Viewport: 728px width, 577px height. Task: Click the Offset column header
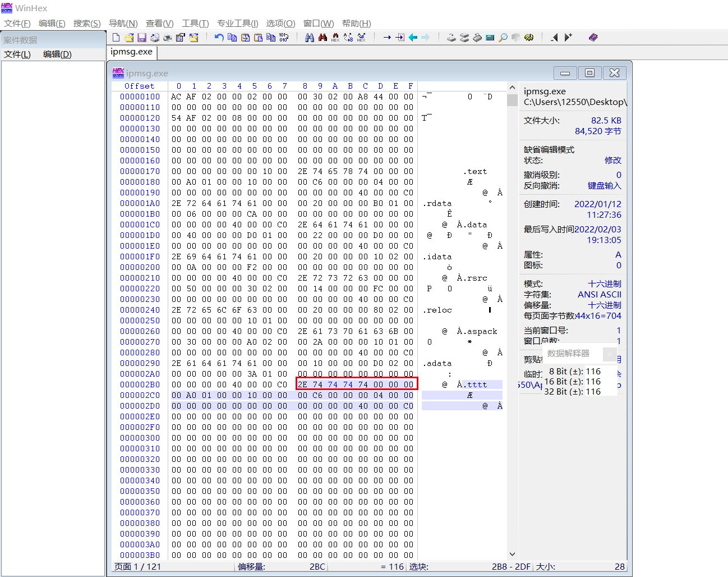pyautogui.click(x=140, y=86)
